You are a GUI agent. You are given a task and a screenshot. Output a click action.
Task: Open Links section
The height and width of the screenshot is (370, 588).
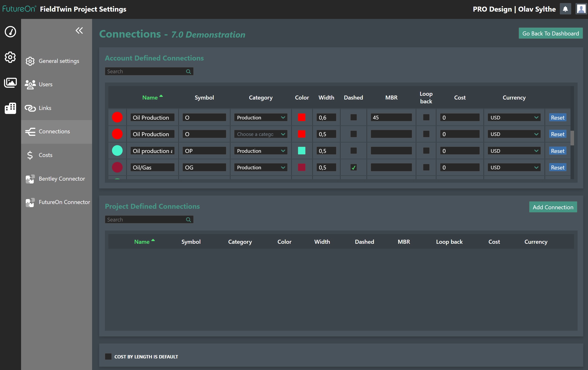(56, 108)
